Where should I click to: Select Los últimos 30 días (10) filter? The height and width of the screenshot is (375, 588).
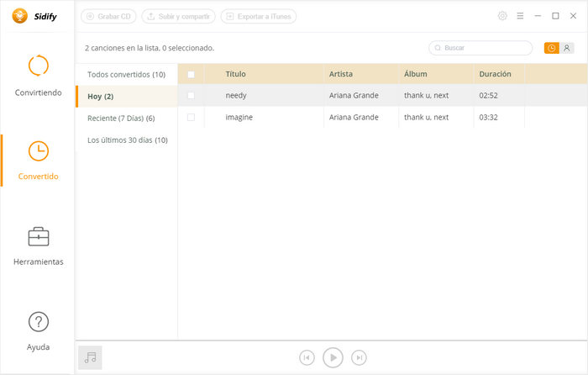pos(126,140)
